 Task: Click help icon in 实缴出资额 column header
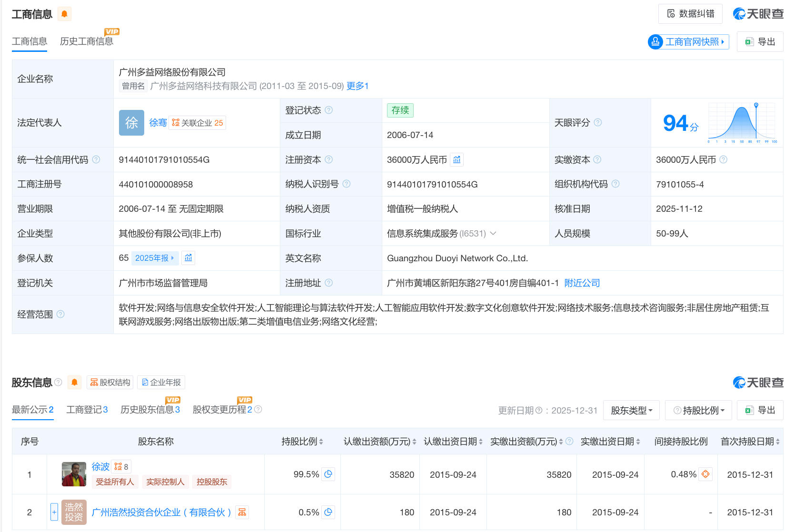569,441
